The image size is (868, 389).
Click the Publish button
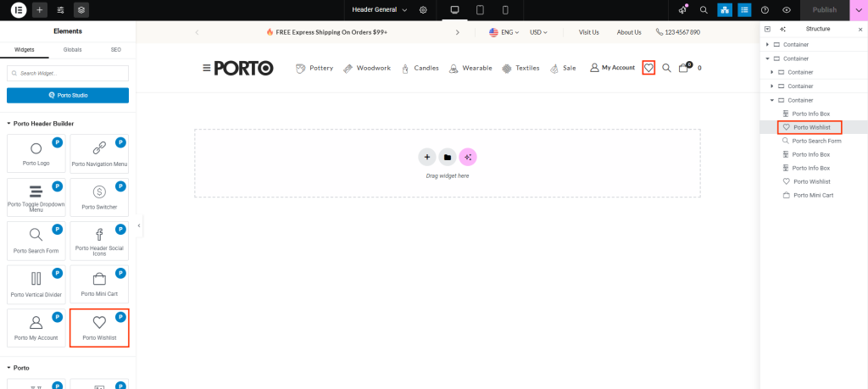pos(824,10)
